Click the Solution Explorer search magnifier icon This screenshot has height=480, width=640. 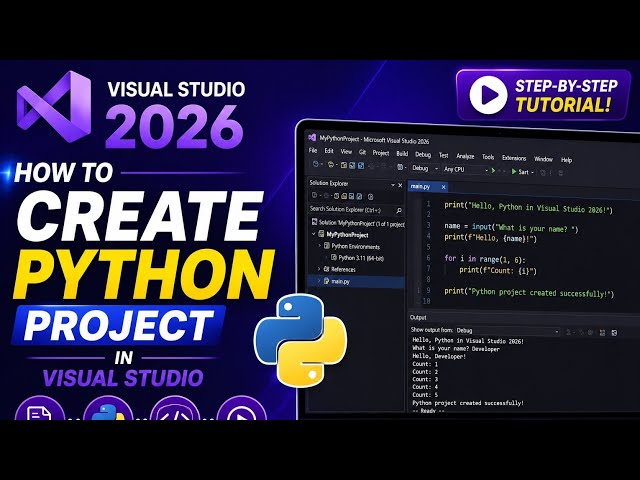click(399, 211)
